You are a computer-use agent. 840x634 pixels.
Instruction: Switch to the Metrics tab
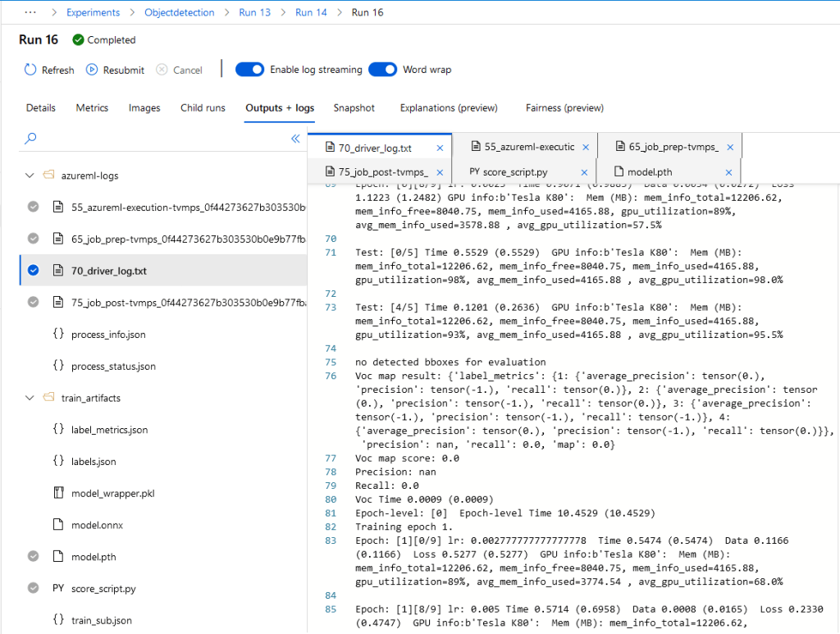[91, 107]
